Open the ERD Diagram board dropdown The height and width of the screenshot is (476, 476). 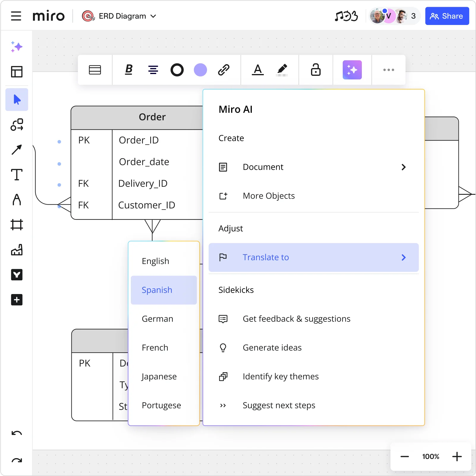point(119,16)
